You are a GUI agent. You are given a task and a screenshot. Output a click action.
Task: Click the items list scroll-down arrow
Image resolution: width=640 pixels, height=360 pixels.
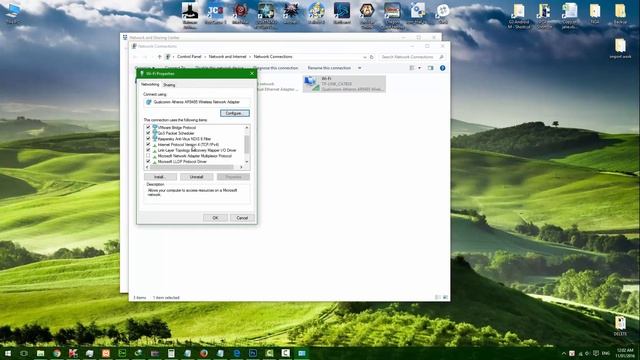pyautogui.click(x=247, y=162)
